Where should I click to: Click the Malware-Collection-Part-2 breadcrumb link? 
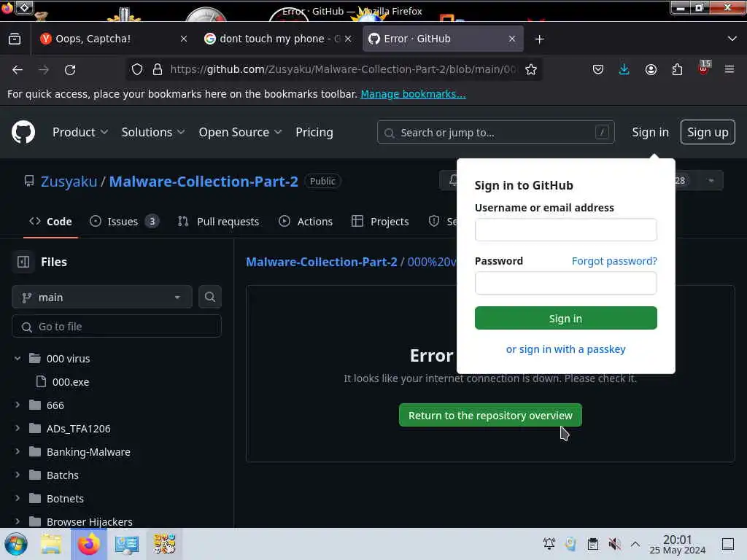point(321,262)
